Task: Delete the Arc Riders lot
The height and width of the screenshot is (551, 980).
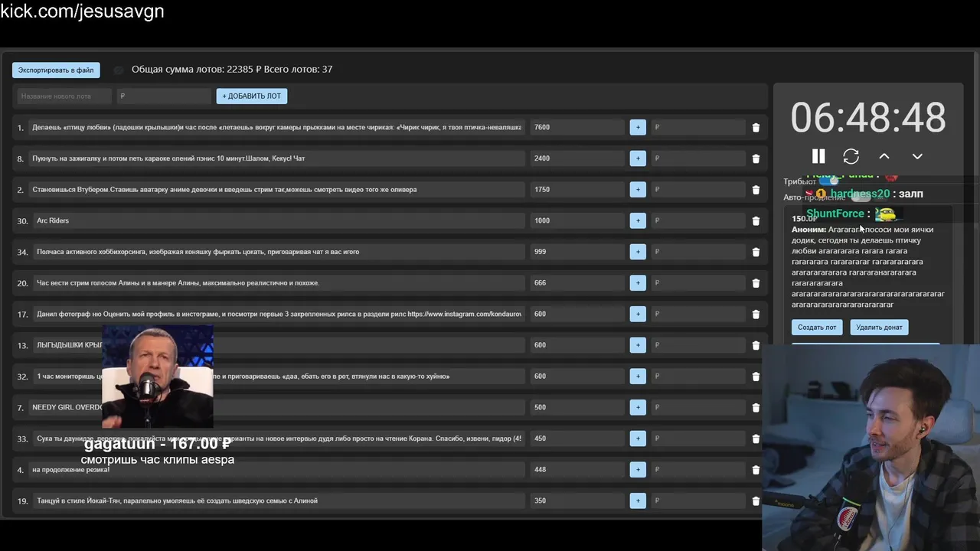Action: pos(756,221)
